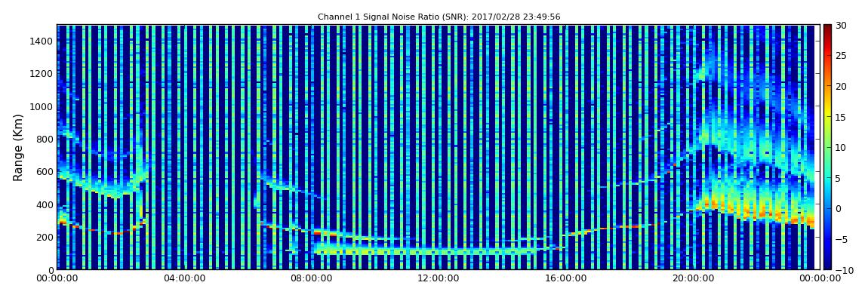Click the 400 tick on the range axis

(45, 204)
